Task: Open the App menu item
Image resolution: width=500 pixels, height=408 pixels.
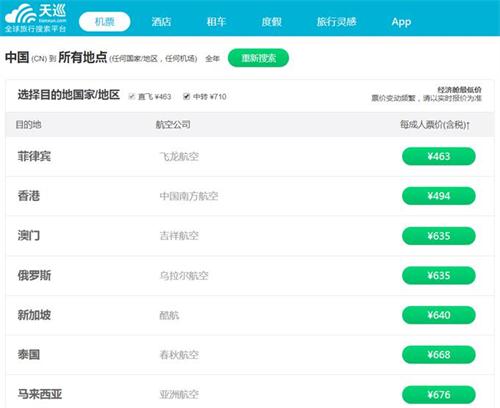Action: coord(401,22)
